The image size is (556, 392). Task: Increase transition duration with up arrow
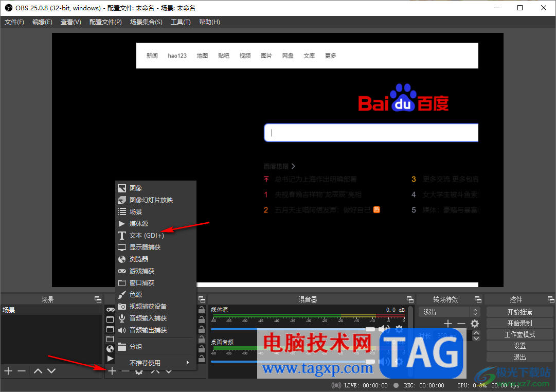476,333
